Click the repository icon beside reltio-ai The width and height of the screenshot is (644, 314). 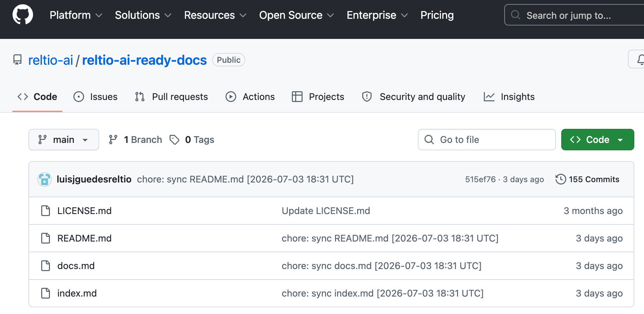pyautogui.click(x=17, y=60)
